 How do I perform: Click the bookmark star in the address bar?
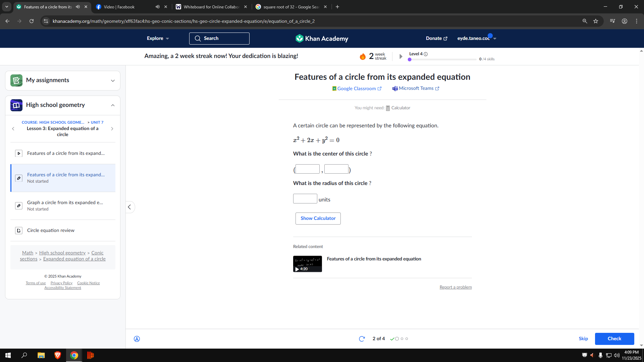coord(596,21)
